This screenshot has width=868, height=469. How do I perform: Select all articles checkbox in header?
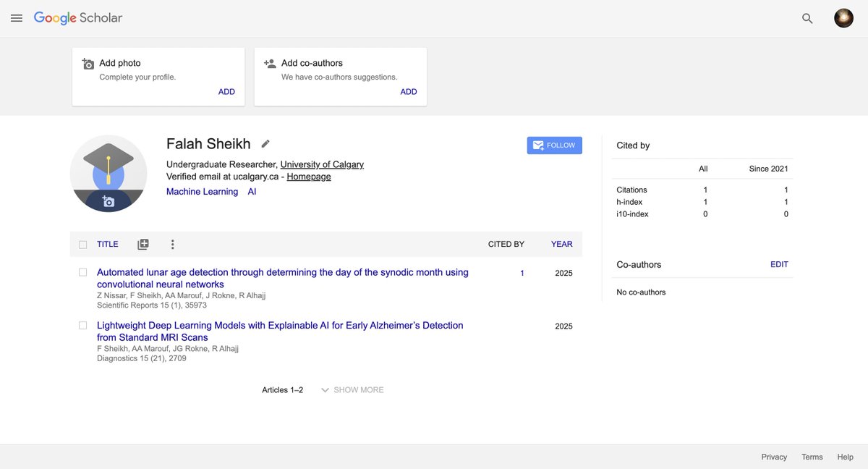(x=82, y=245)
